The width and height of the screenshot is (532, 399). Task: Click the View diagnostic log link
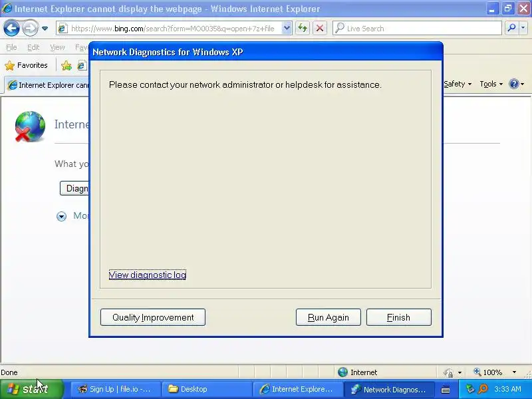click(x=147, y=275)
